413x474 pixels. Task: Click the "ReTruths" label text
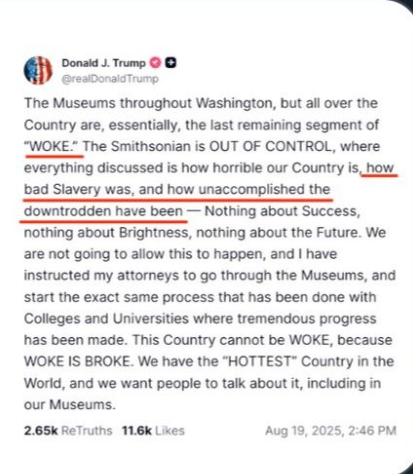pyautogui.click(x=87, y=431)
